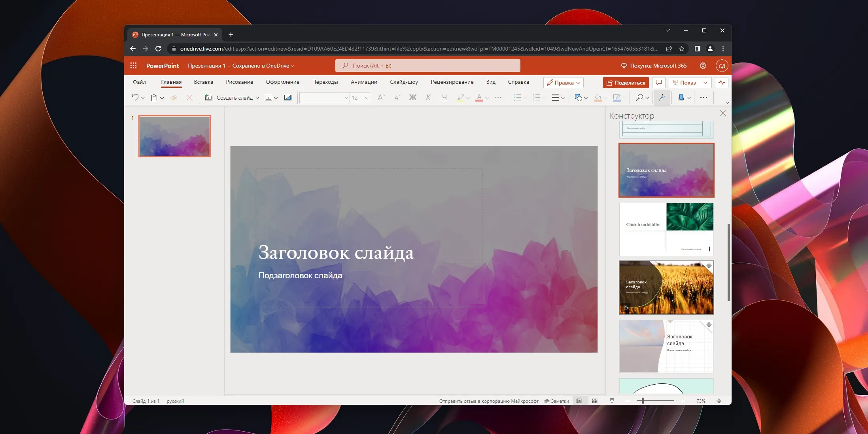868x434 pixels.
Task: Click the shape fill paint bucket
Action: tap(598, 98)
